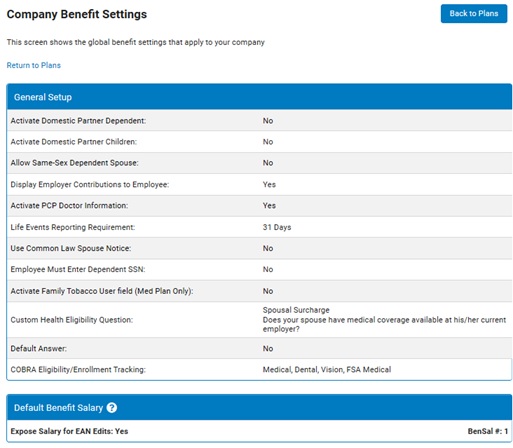
Task: Open the Return to Plans link
Action: (34, 65)
